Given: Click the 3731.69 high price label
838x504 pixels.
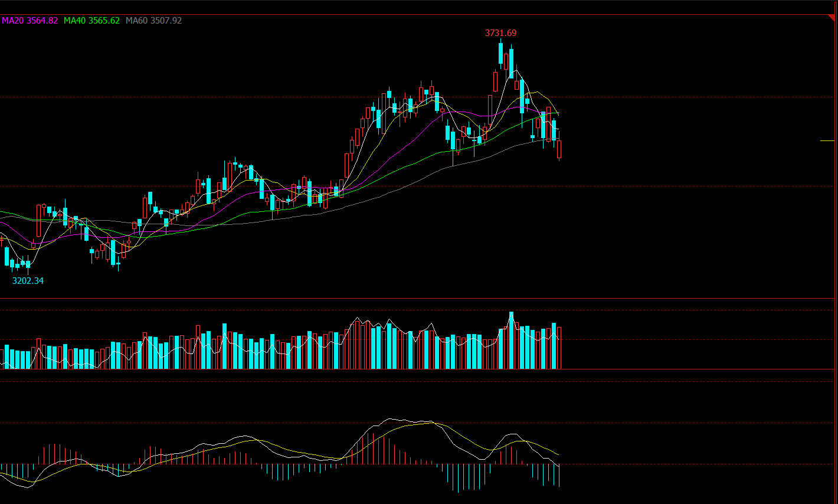Looking at the screenshot, I should (500, 33).
